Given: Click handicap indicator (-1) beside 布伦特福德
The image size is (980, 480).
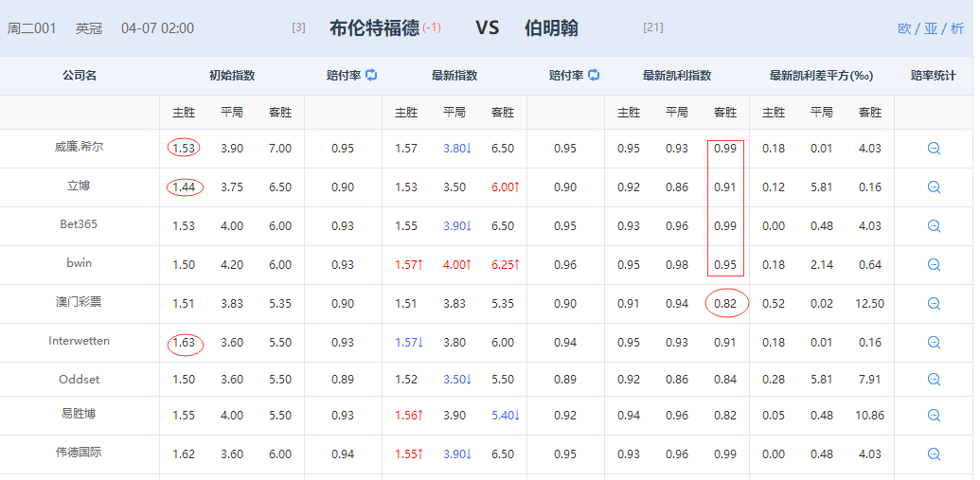Looking at the screenshot, I should 432,27.
